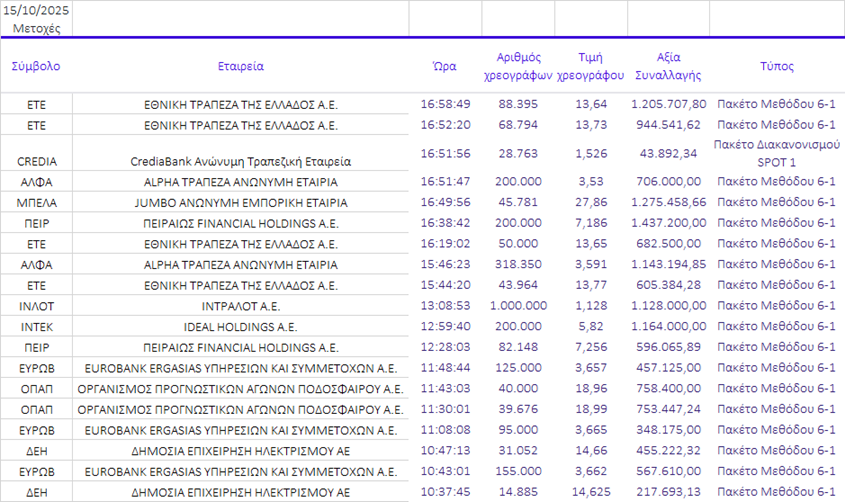Click the date 15/10/2025
Viewport: 845px width, 502px height.
(36, 10)
